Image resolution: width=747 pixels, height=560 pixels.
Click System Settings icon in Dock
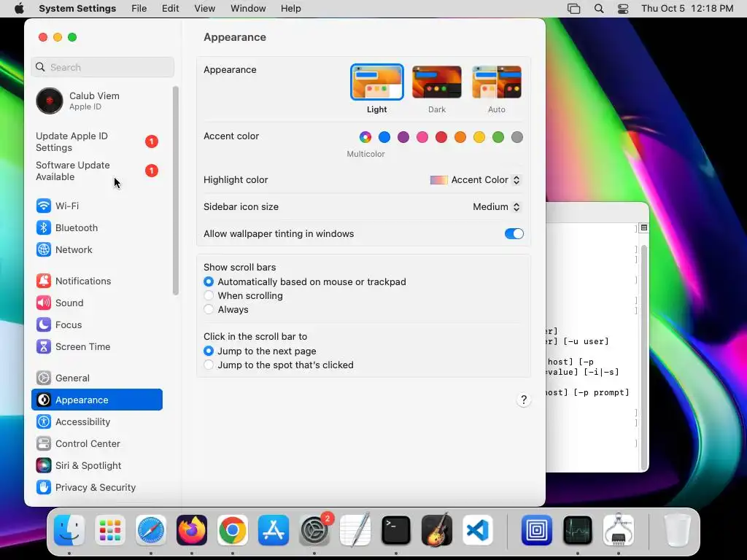click(x=314, y=530)
